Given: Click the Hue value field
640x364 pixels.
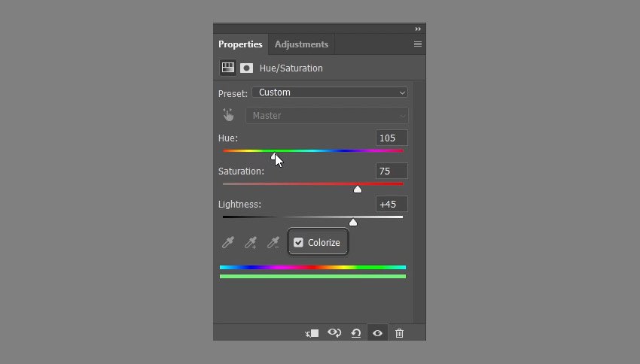Looking at the screenshot, I should pyautogui.click(x=392, y=138).
